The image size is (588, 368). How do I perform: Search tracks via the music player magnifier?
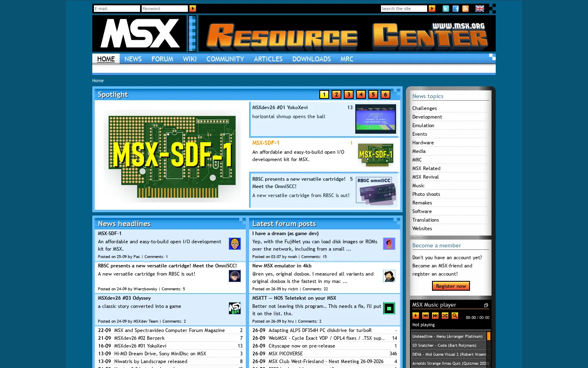(455, 316)
